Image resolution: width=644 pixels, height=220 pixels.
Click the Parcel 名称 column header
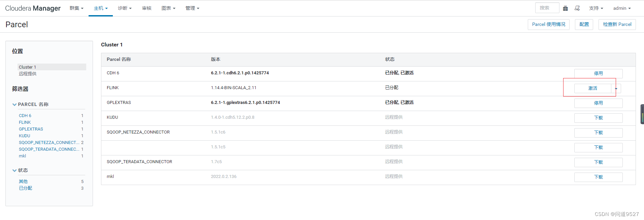pyautogui.click(x=119, y=59)
